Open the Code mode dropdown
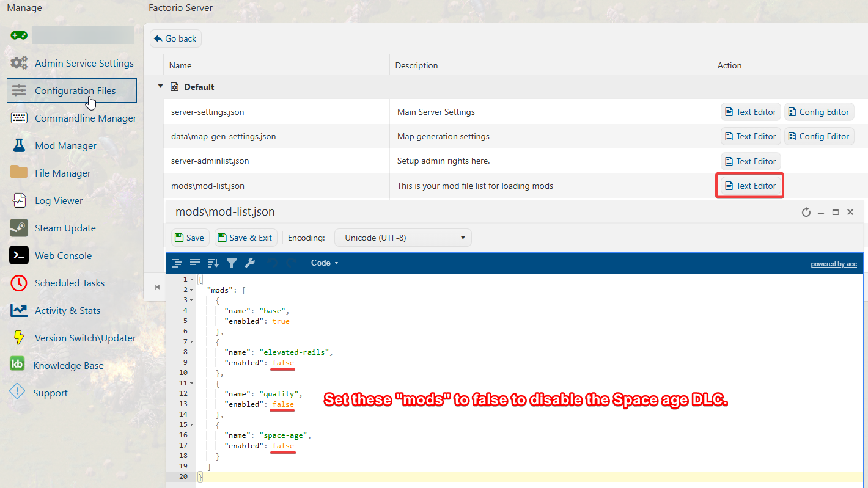Viewport: 868px width, 488px height. 325,263
